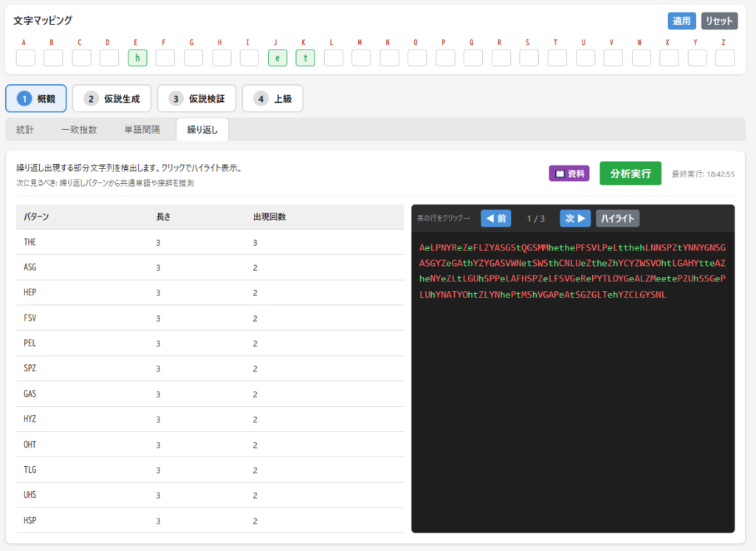Go to step 2 仮説生成
This screenshot has height=551, width=756.
click(111, 98)
